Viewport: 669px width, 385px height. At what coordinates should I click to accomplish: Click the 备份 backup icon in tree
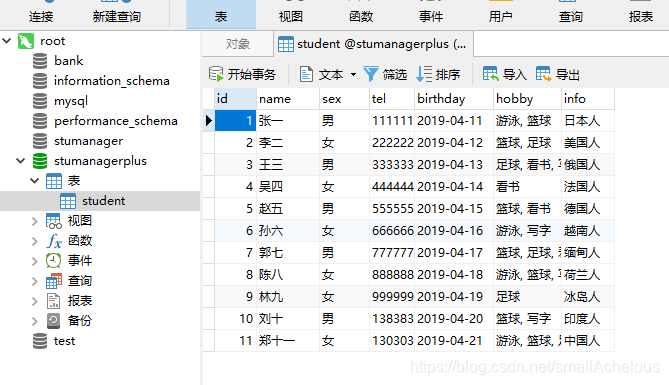(x=54, y=321)
